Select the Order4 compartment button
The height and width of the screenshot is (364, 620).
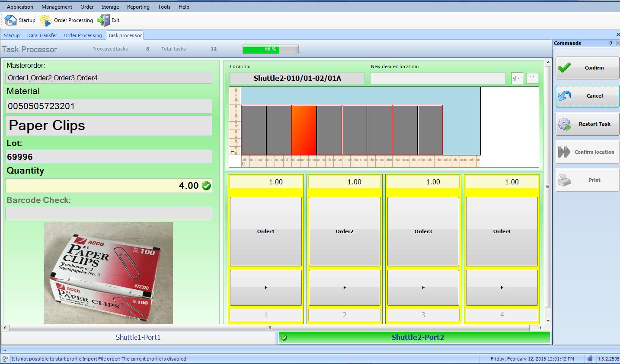[502, 231]
